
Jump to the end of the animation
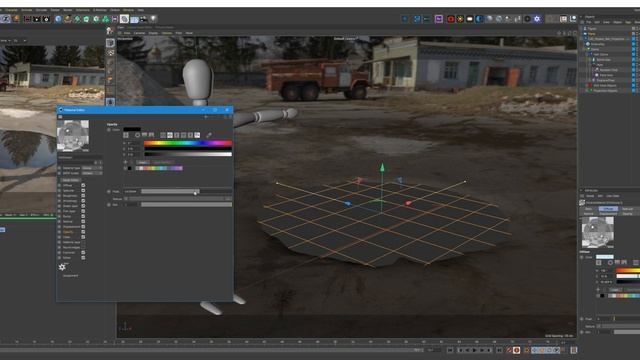coord(499,350)
